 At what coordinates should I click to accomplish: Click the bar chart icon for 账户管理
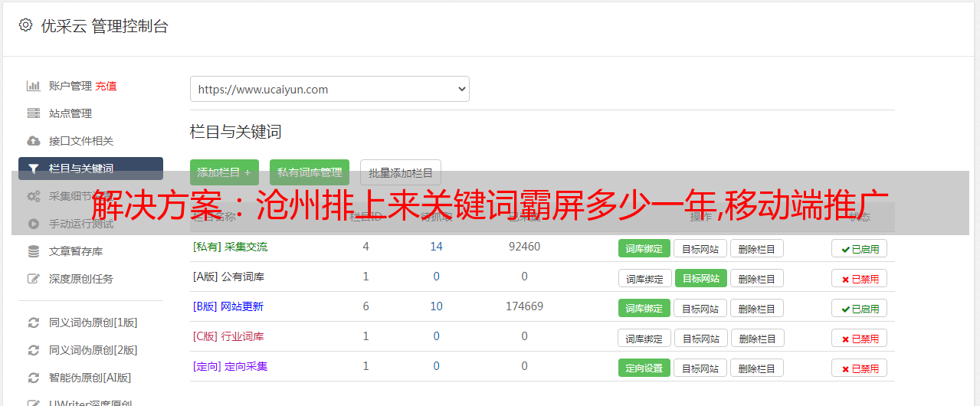point(33,86)
